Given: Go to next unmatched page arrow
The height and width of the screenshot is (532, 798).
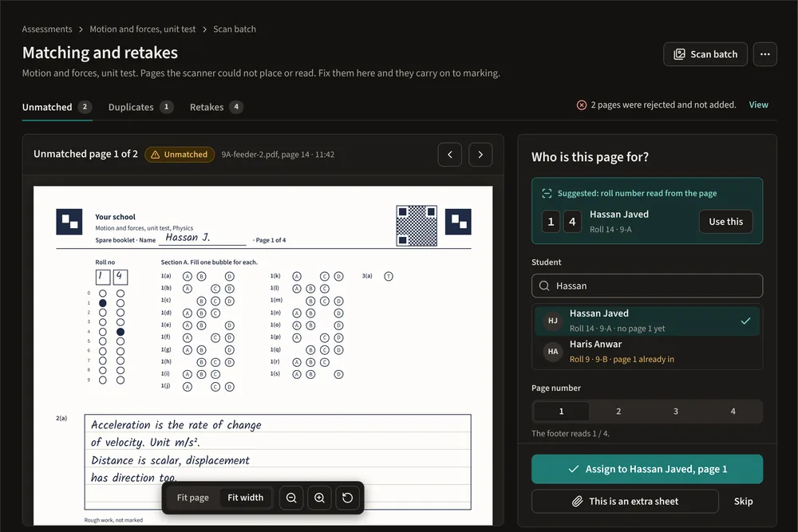Looking at the screenshot, I should tap(480, 155).
